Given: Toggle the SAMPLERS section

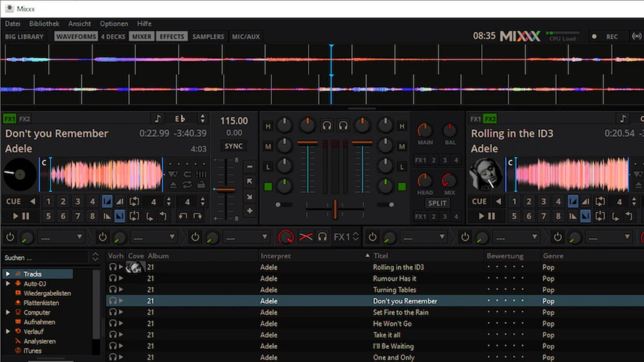Looking at the screenshot, I should 208,37.
